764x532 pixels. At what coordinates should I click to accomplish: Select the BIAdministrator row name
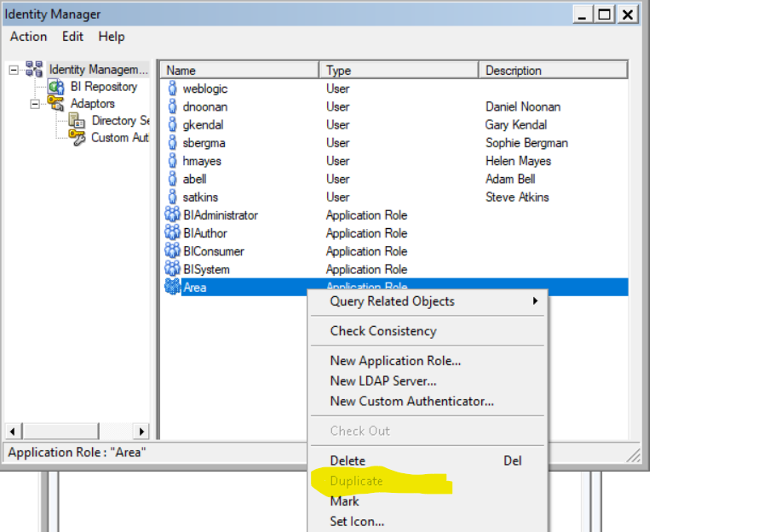pos(221,215)
